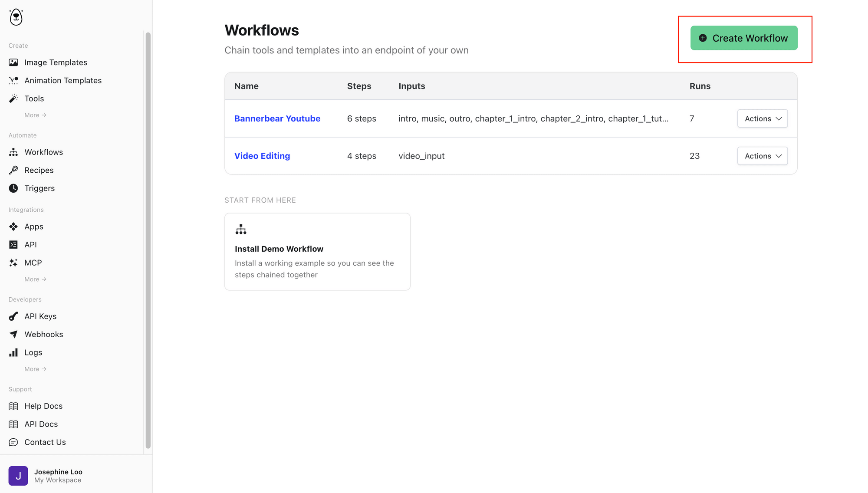Open the Josephine Loo workspace switcher
The image size is (868, 493).
(76, 476)
